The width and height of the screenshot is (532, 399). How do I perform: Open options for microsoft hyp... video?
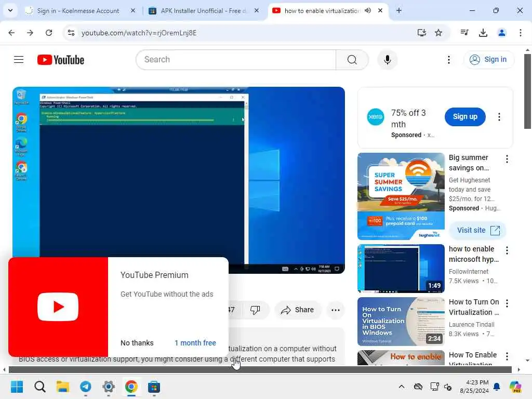pyautogui.click(x=507, y=250)
